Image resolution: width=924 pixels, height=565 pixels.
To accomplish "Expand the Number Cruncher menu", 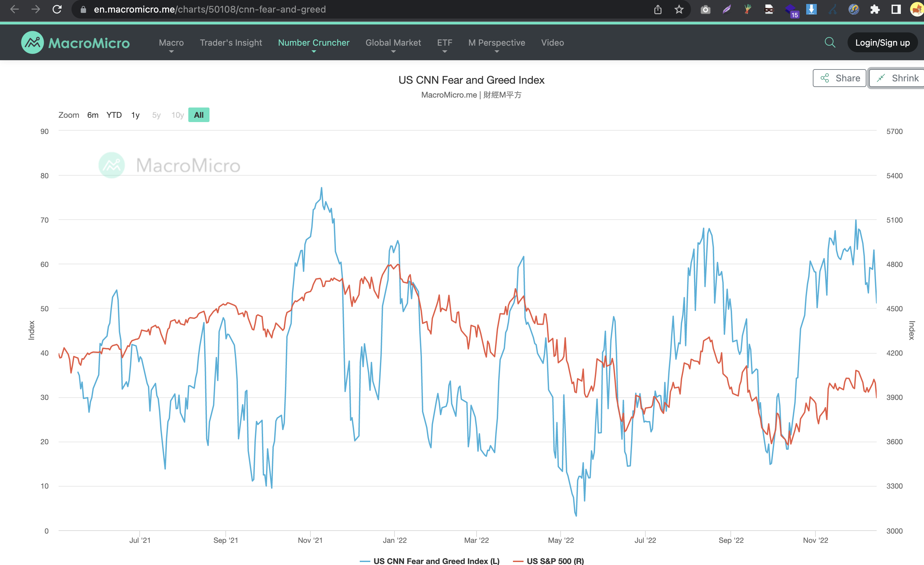I will click(x=313, y=43).
